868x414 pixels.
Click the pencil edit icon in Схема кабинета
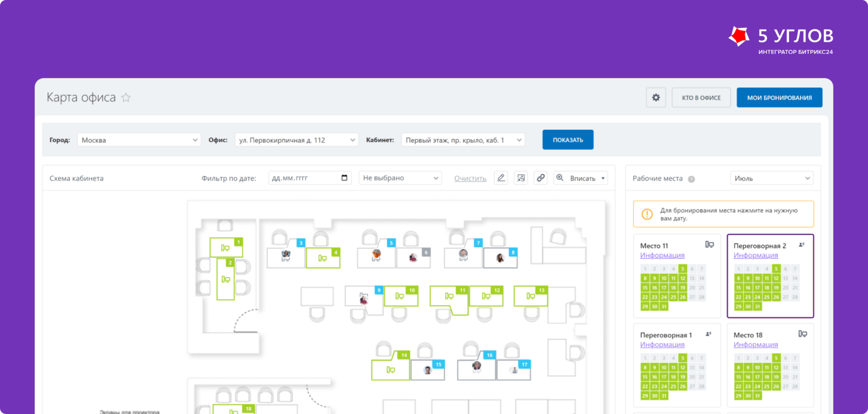[x=501, y=178]
